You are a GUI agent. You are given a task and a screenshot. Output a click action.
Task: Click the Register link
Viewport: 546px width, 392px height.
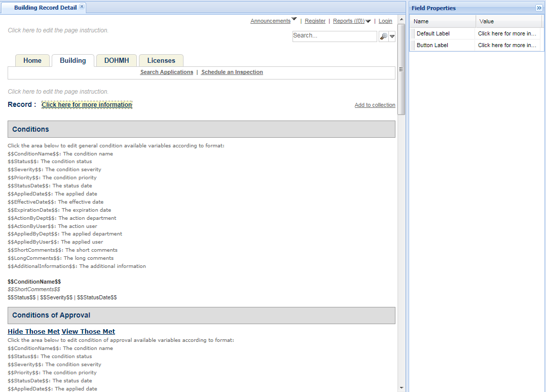click(315, 21)
